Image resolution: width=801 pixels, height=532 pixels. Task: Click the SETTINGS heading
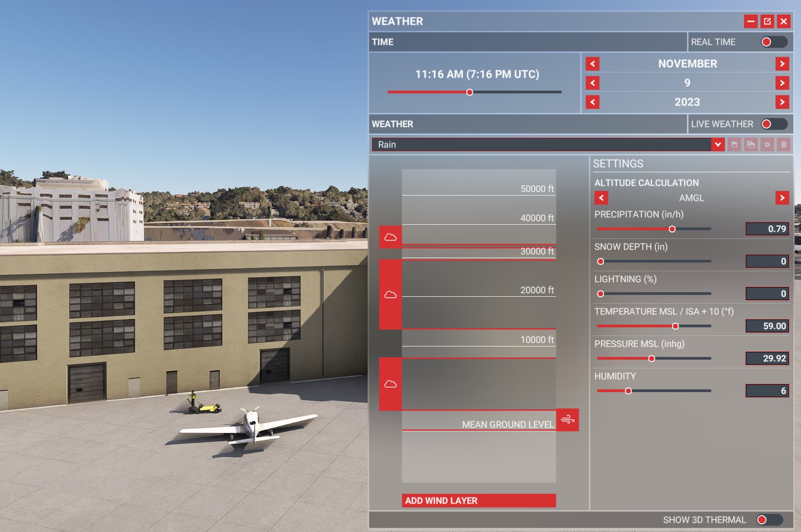618,164
